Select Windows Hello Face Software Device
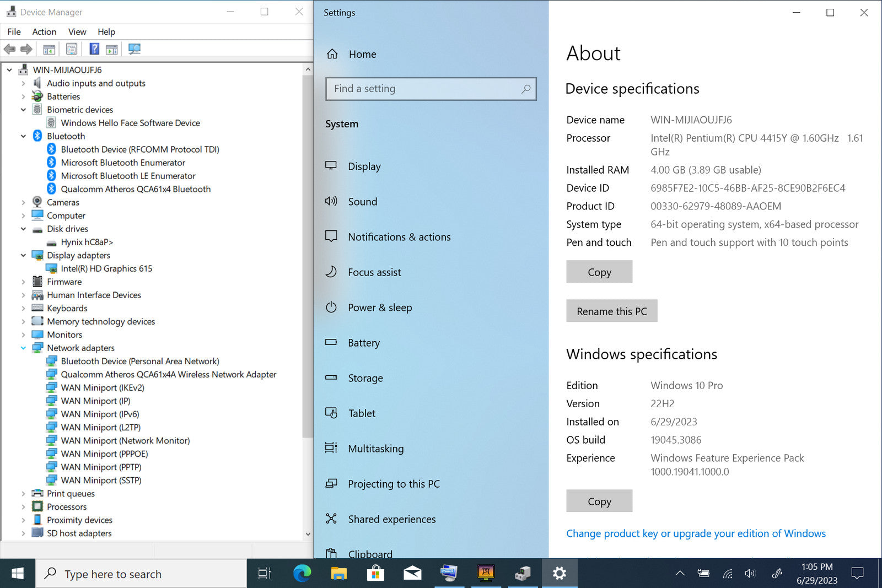The height and width of the screenshot is (588, 882). pos(130,123)
